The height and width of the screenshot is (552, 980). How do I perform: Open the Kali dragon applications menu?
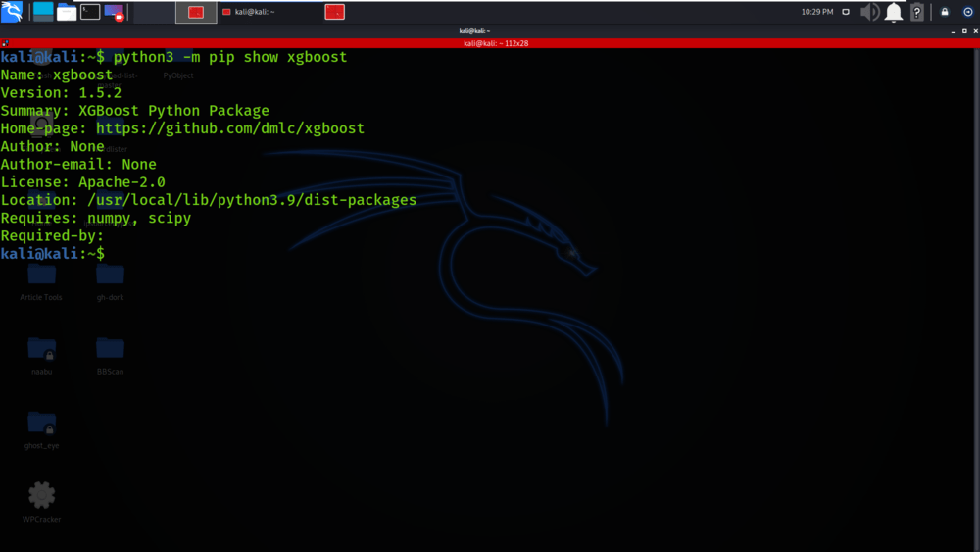pyautogui.click(x=11, y=11)
